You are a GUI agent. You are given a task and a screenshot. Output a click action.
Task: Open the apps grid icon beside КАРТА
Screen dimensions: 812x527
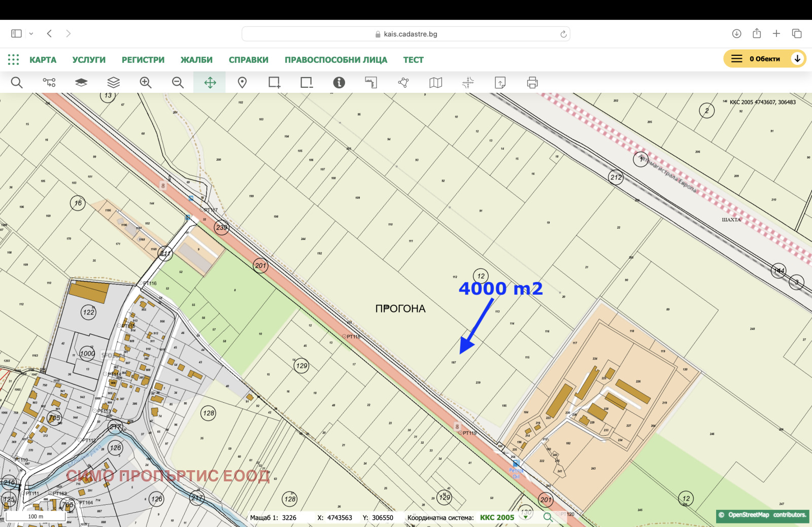[13, 60]
